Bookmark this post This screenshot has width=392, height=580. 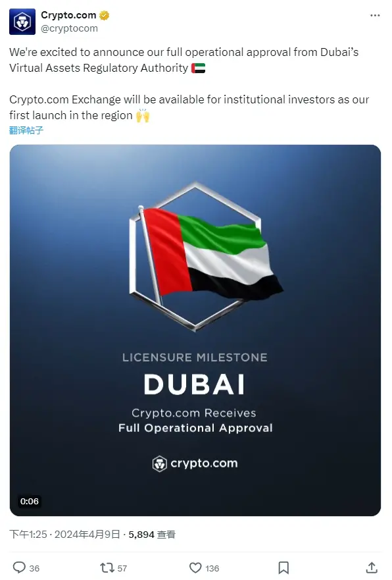tap(284, 567)
